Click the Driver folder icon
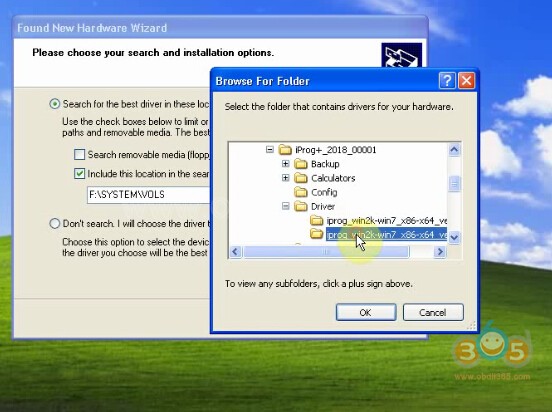This screenshot has height=412, width=552. tap(301, 206)
